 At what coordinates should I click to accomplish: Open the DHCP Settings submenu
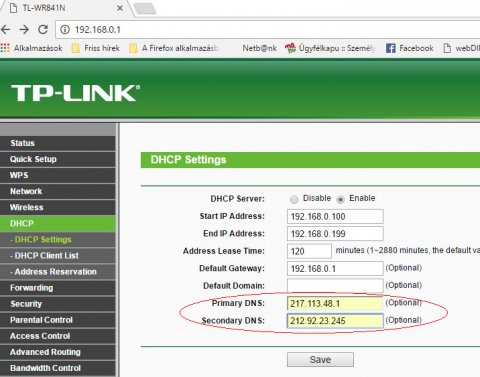point(58,239)
